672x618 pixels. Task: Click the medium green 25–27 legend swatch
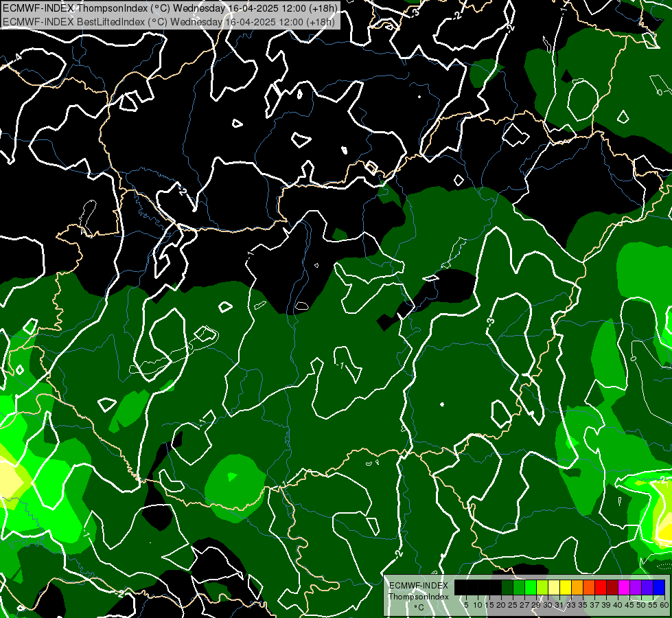click(519, 587)
